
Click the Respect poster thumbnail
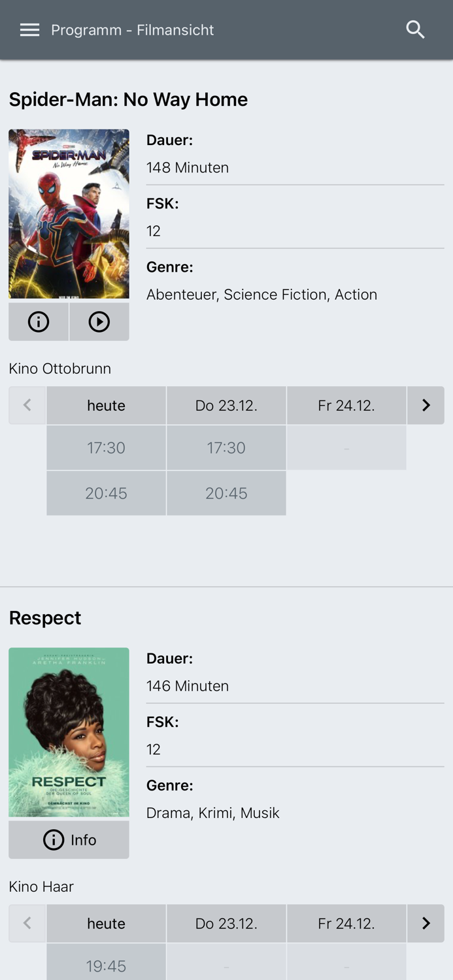(x=69, y=732)
